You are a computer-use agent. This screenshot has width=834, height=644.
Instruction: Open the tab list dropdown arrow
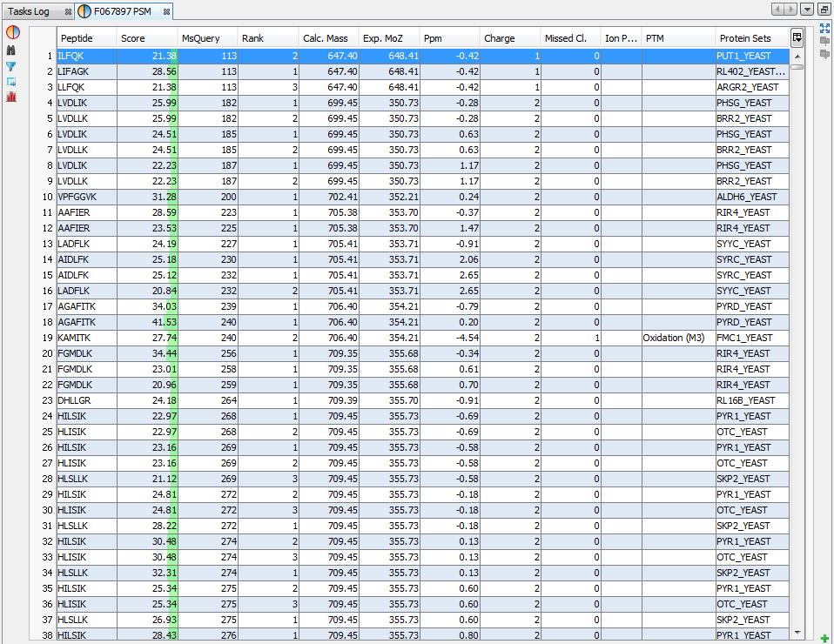(x=807, y=10)
